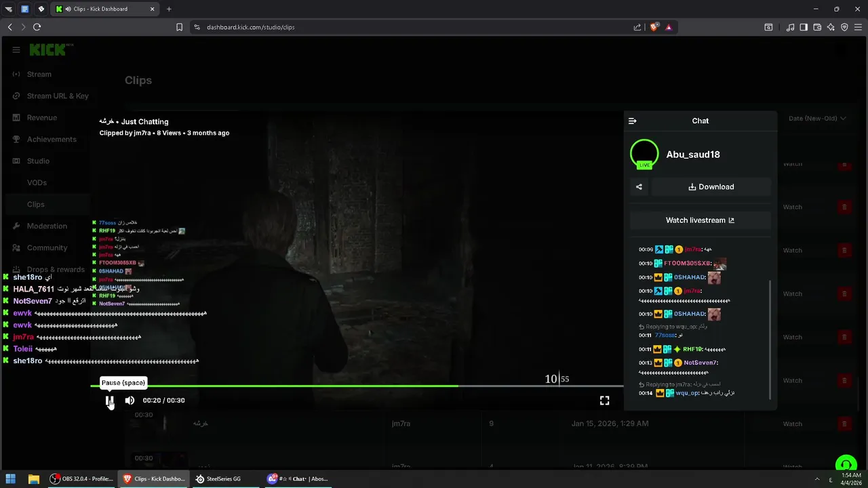
Task: Go back in the browser
Action: point(9,27)
